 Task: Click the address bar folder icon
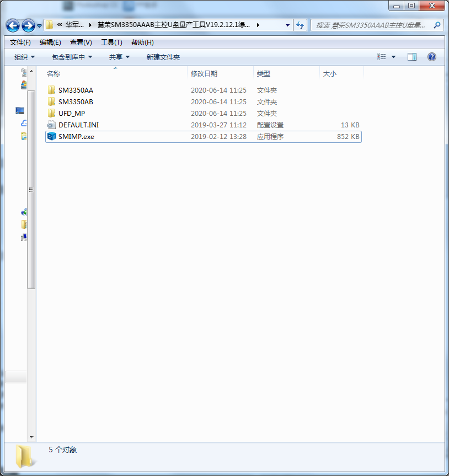[x=49, y=25]
